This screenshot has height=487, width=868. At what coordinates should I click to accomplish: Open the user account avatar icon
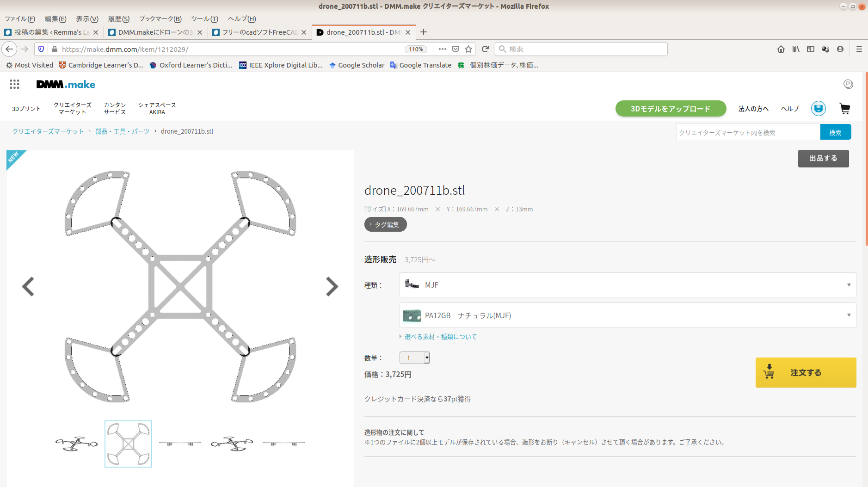pyautogui.click(x=818, y=109)
